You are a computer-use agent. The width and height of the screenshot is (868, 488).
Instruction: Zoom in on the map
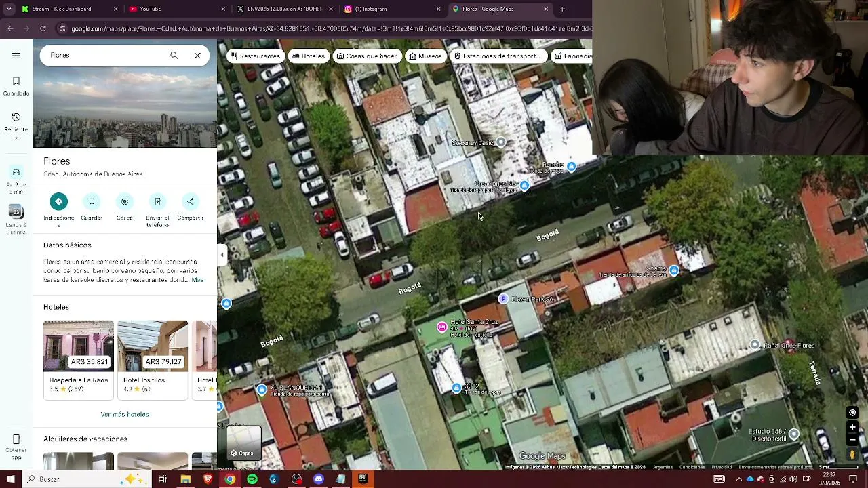852,428
